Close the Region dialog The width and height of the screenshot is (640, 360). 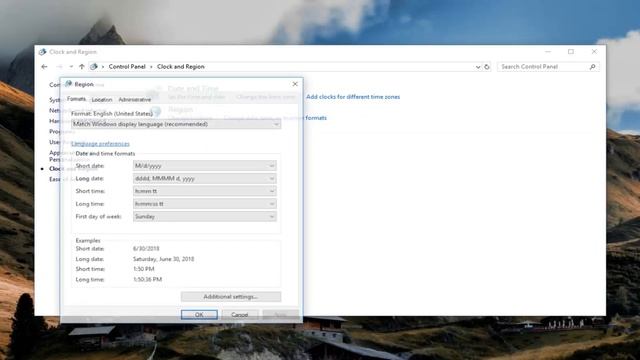tap(295, 84)
